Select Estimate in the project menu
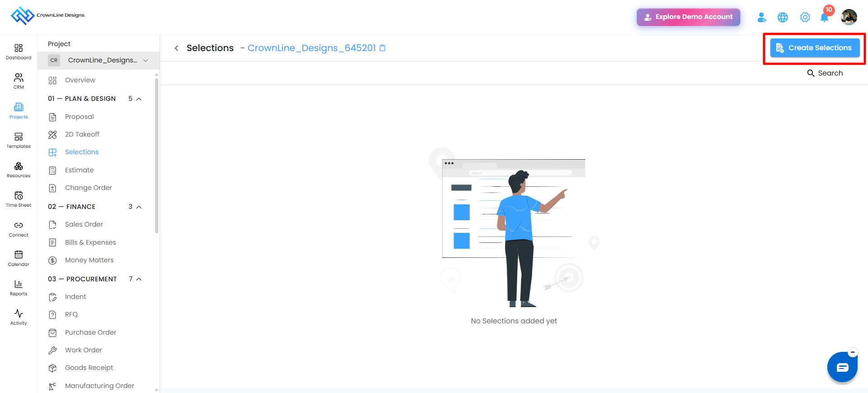 79,170
